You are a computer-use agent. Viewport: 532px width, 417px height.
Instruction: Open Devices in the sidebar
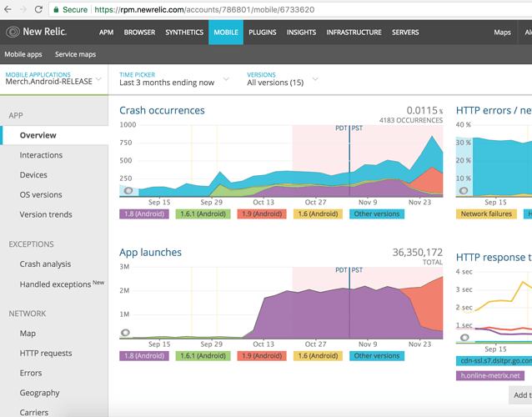coord(33,175)
